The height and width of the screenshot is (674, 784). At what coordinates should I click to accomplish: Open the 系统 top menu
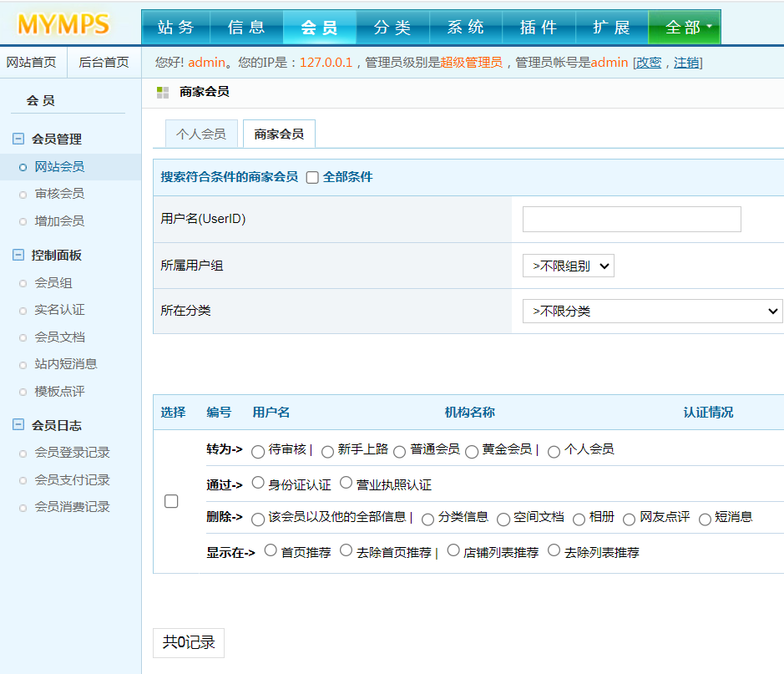[x=466, y=27]
